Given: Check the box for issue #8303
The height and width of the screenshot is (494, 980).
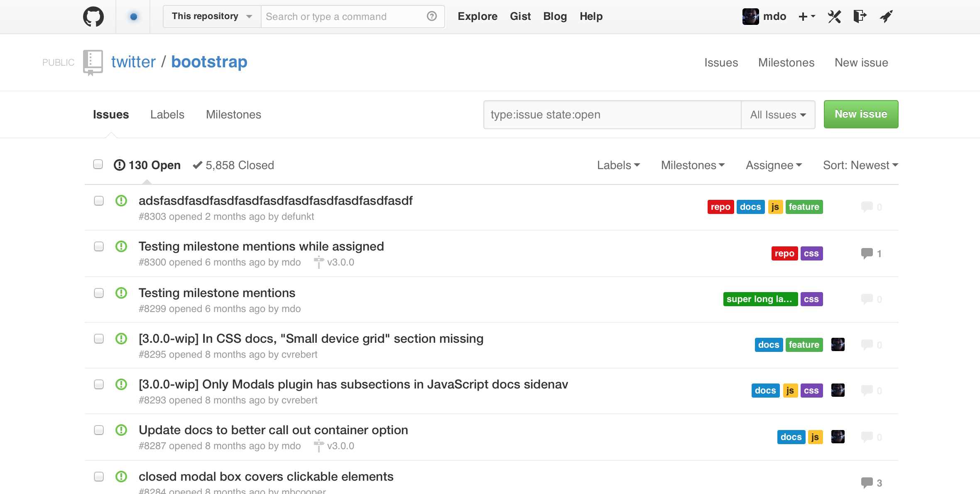Looking at the screenshot, I should click(x=99, y=201).
